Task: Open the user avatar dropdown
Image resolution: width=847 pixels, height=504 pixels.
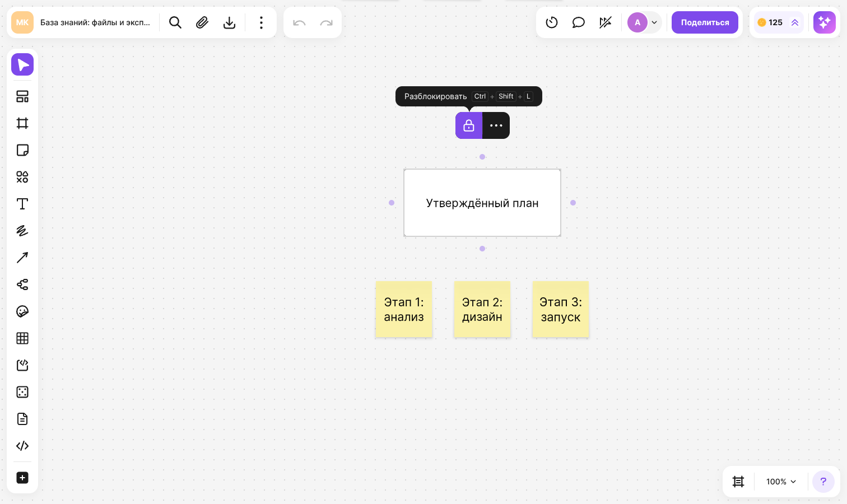Action: click(x=644, y=22)
